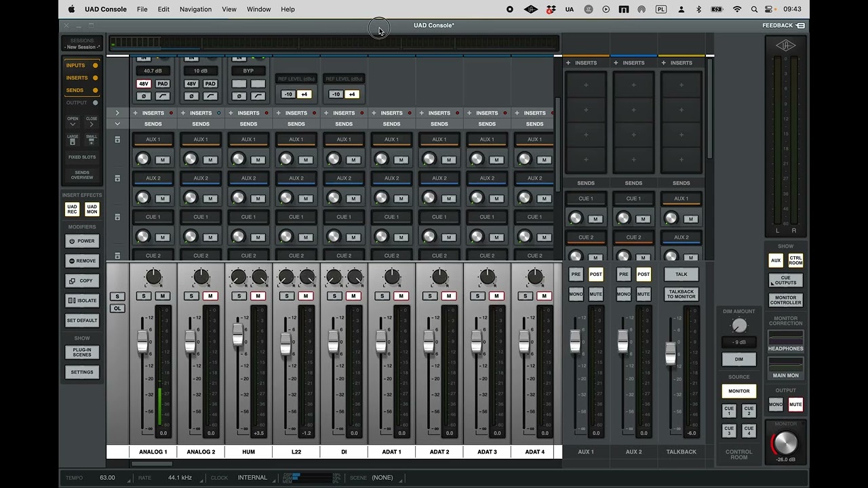Toggle phase invert on ANALOG 2 channel
The height and width of the screenshot is (488, 868).
191,96
